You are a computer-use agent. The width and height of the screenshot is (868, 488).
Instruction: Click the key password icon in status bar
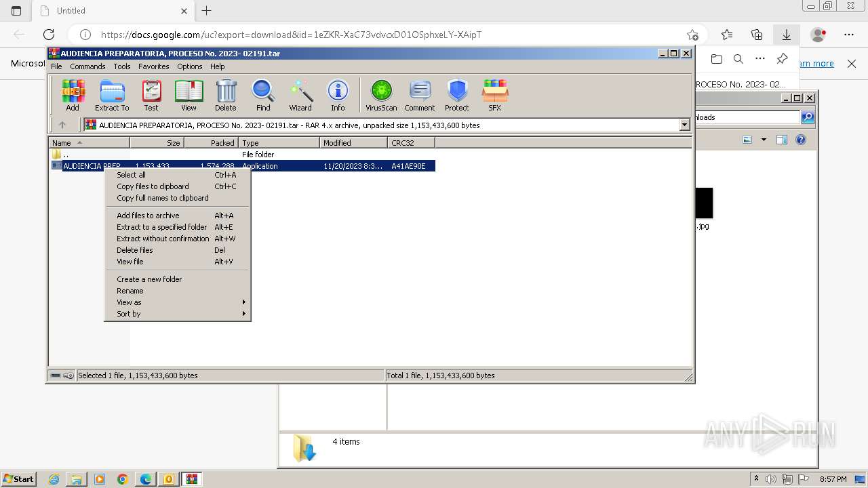coord(68,375)
